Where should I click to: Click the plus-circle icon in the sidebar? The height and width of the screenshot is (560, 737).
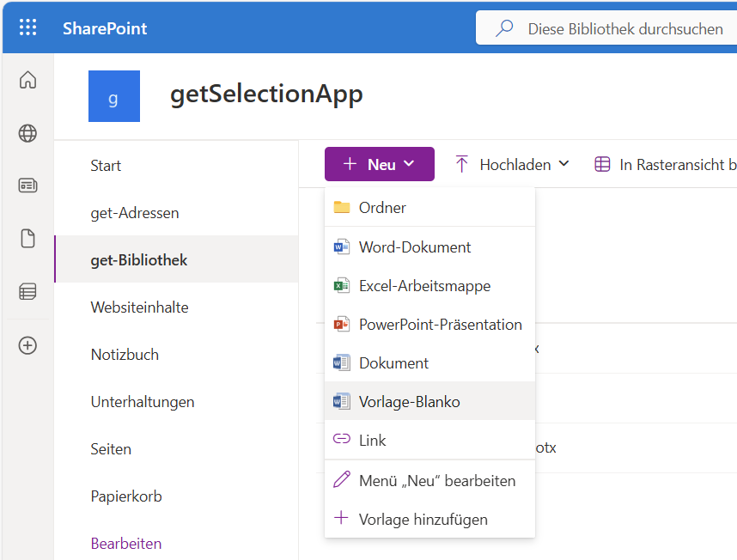pos(27,345)
